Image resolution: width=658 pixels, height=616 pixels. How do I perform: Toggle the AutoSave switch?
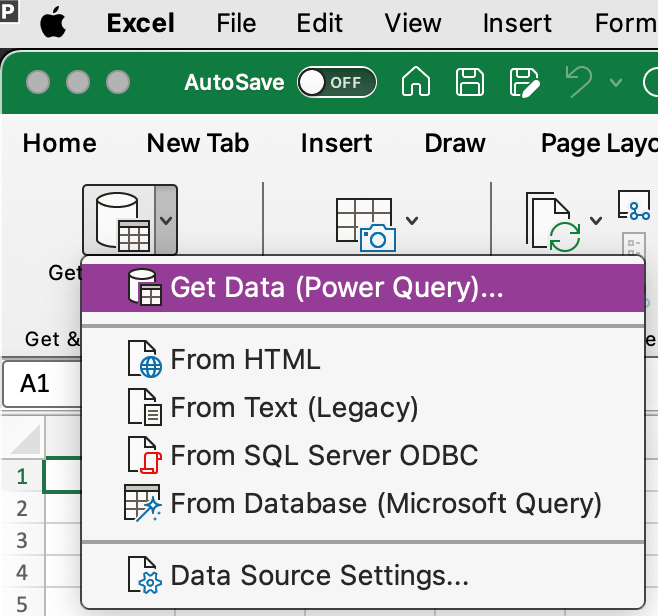(x=337, y=82)
